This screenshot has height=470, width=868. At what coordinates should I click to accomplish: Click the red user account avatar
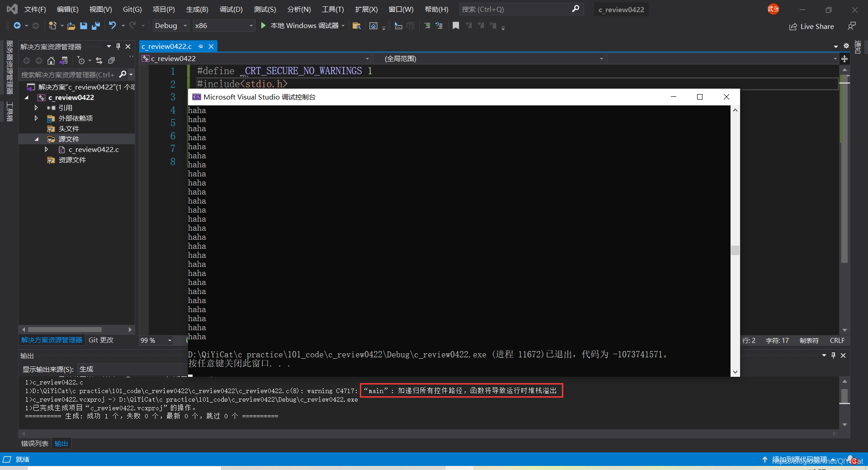[x=773, y=9]
